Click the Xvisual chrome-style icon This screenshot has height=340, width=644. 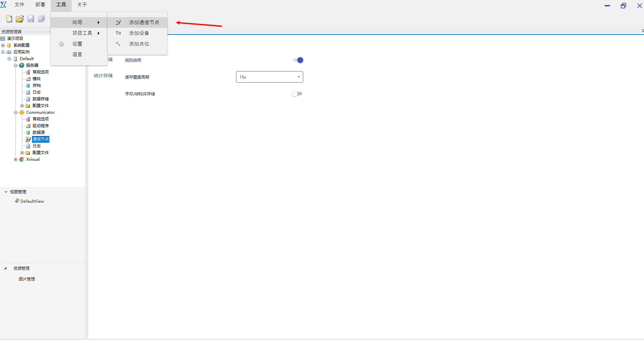(x=22, y=159)
